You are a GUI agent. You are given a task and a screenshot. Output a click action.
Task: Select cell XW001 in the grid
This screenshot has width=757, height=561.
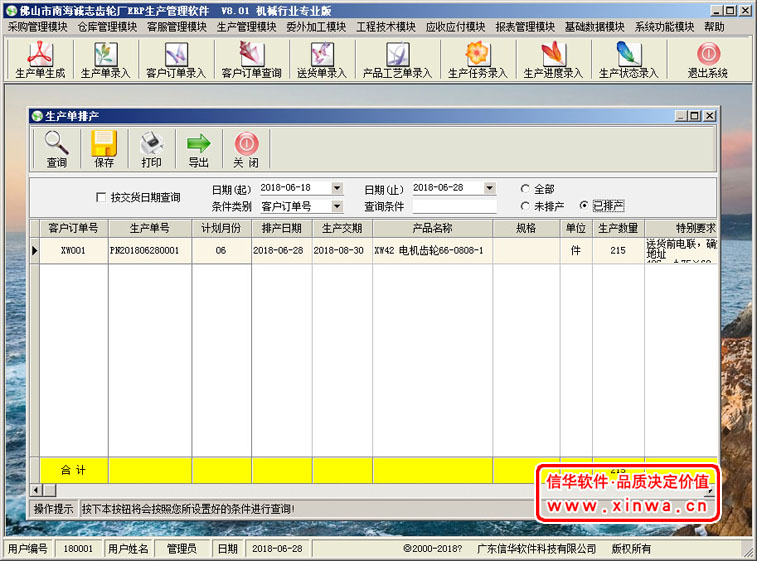pos(73,251)
